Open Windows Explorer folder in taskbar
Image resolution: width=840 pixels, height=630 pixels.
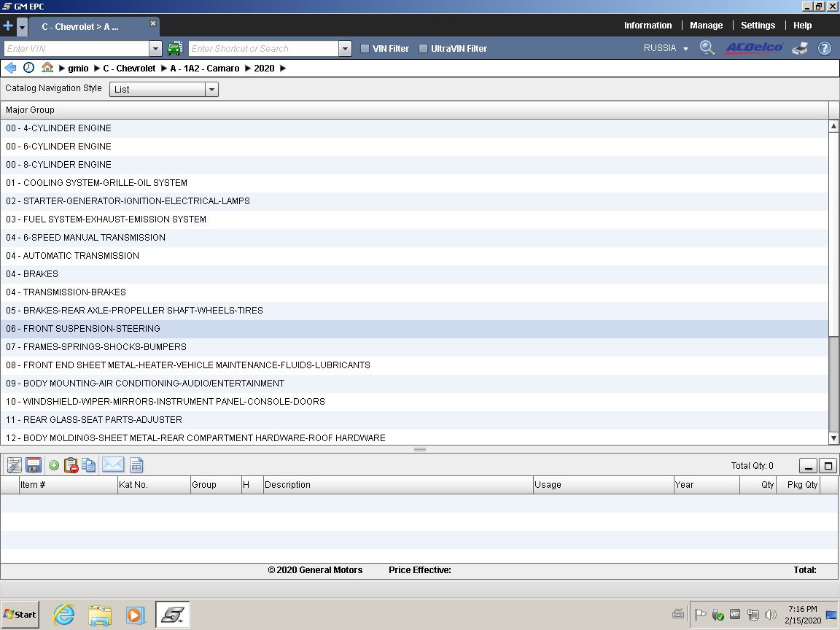pyautogui.click(x=100, y=615)
